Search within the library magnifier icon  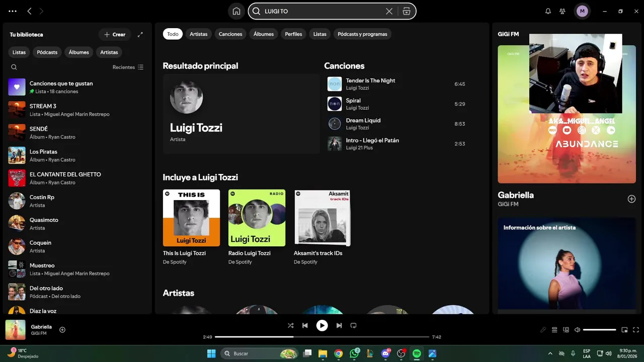[14, 67]
